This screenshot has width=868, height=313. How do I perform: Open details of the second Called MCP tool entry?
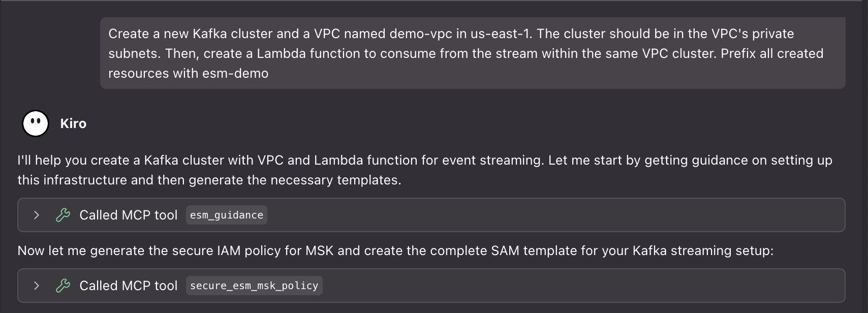coord(36,285)
